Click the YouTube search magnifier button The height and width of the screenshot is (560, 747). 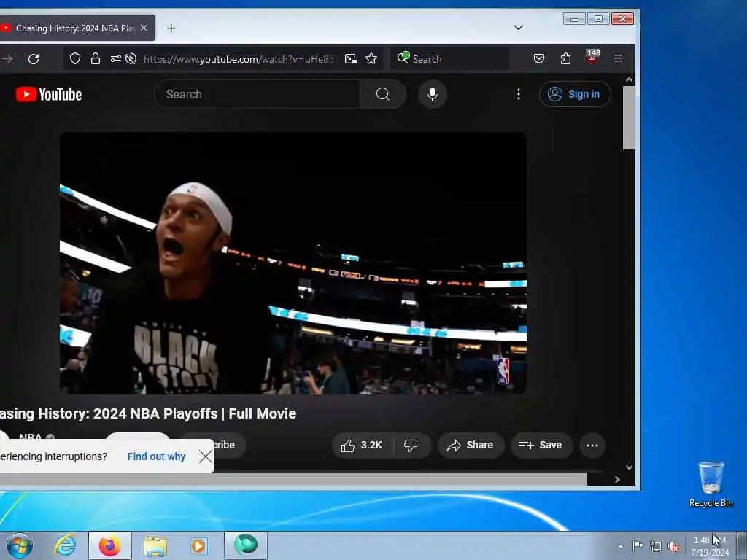coord(382,94)
